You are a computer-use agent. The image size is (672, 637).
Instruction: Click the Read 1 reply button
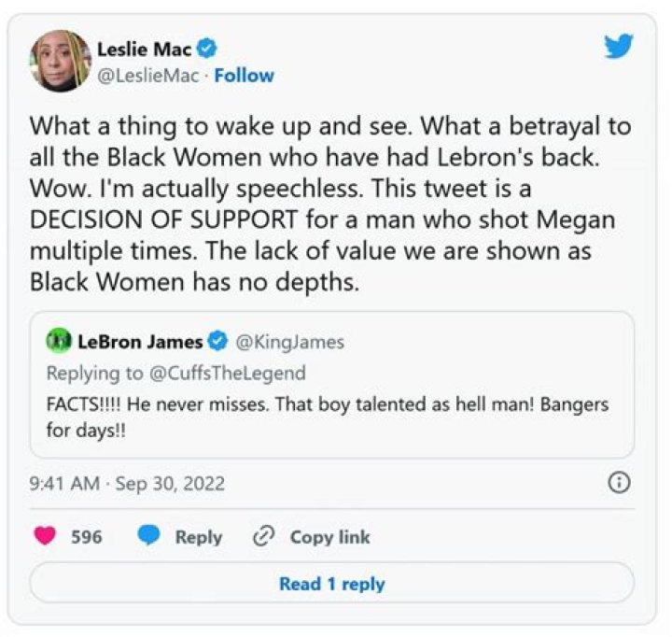click(x=331, y=584)
